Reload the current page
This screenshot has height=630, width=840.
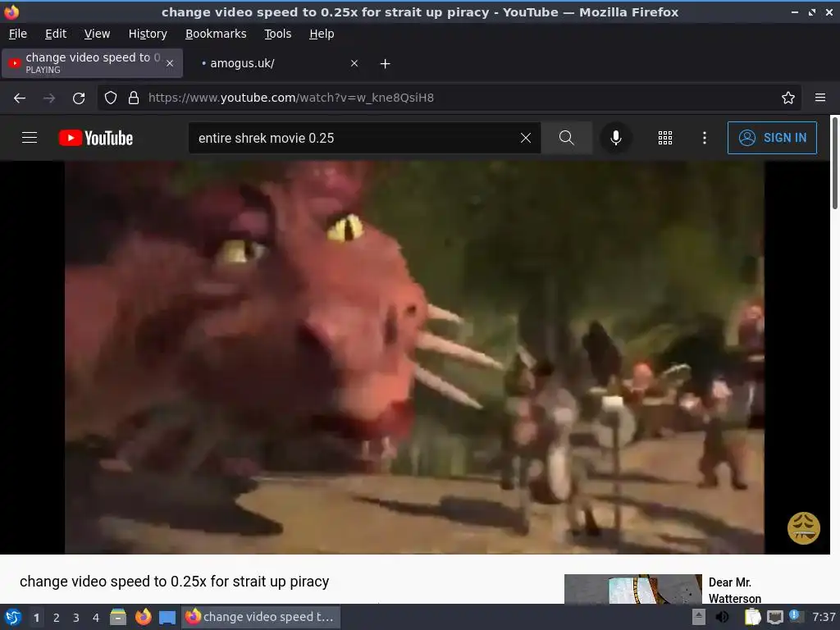click(x=79, y=98)
